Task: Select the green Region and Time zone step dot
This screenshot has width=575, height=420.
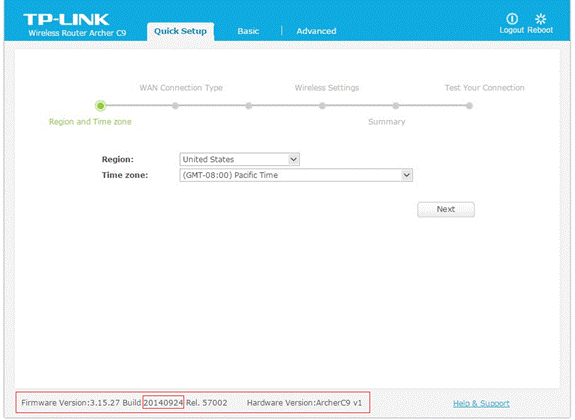Action: click(x=100, y=106)
